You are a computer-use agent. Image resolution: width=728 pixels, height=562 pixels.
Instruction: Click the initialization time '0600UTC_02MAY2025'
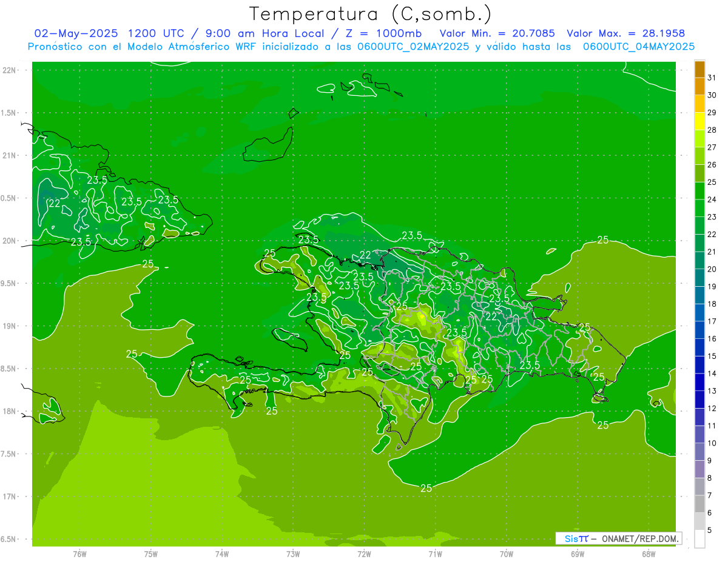tap(413, 47)
